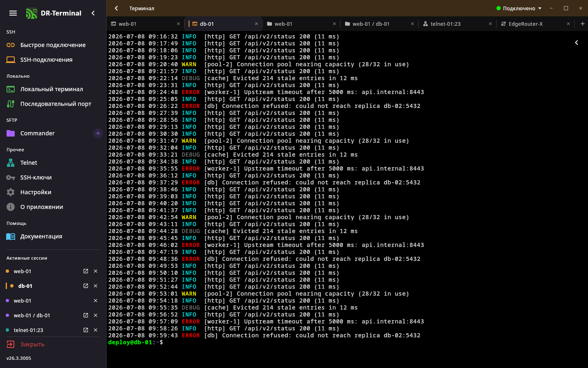The width and height of the screenshot is (588, 368).
Task: Click the deploy@db-01 terminal prompt
Action: [136, 342]
